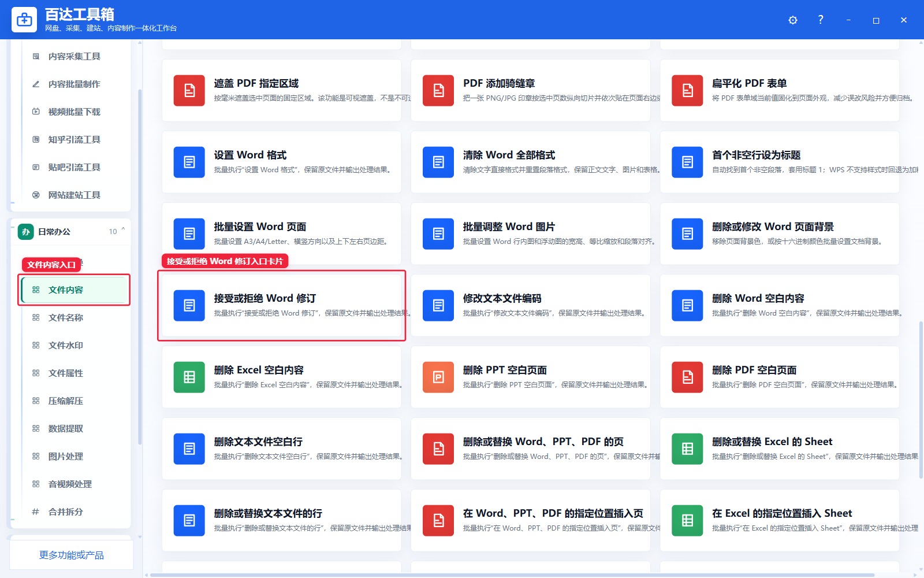Click the 接受或拒绝 Word 修订 blue icon
Screen dimensions: 924x578
click(189, 305)
